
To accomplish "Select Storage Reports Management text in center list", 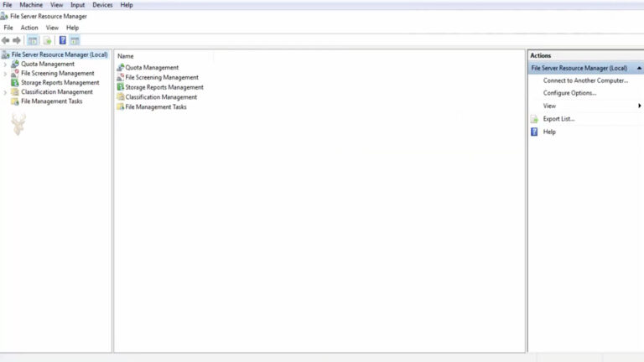I will (x=164, y=87).
